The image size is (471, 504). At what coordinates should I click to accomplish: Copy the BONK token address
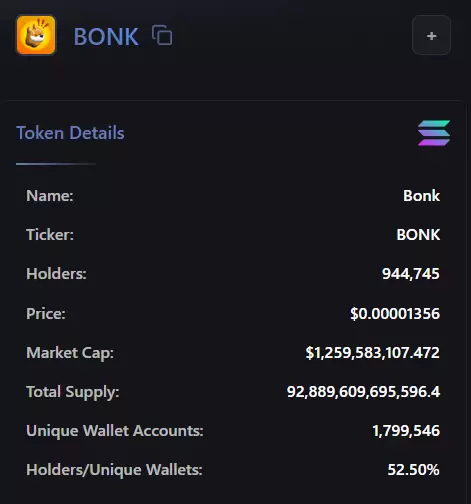(162, 35)
